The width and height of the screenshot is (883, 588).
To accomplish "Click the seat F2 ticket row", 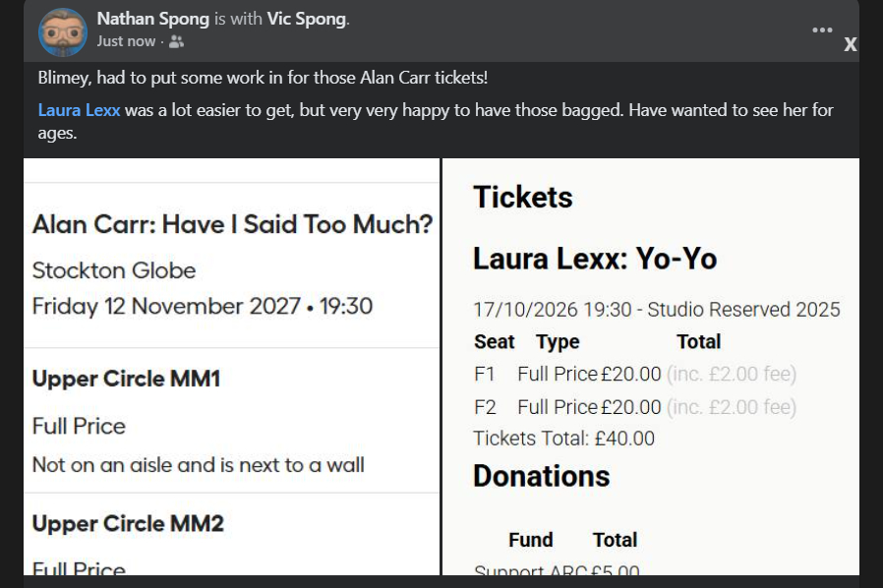I will pos(634,406).
